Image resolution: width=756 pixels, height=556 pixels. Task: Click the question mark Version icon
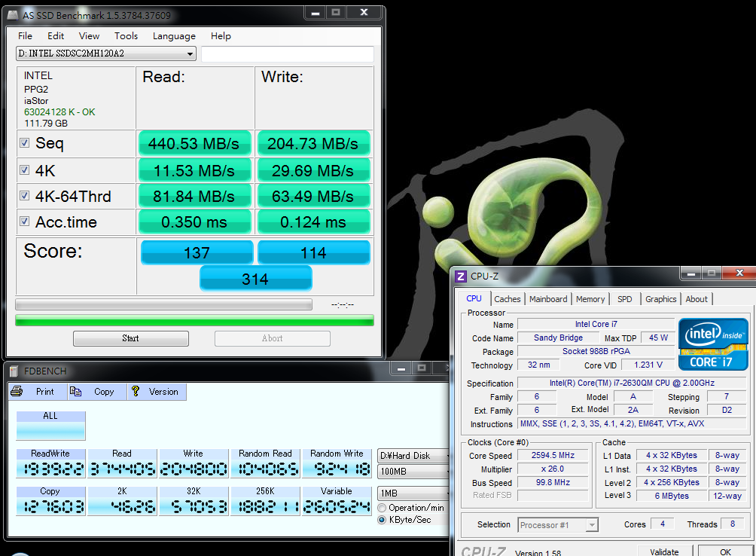tap(136, 392)
